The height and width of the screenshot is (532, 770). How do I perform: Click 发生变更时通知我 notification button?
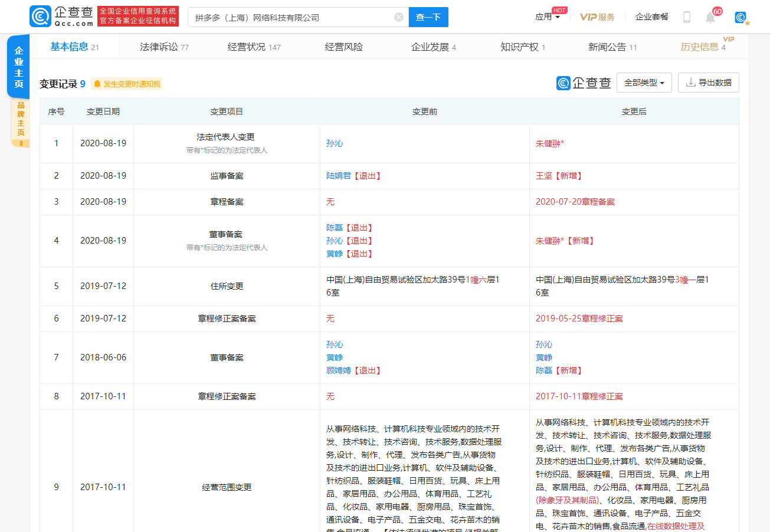point(127,84)
